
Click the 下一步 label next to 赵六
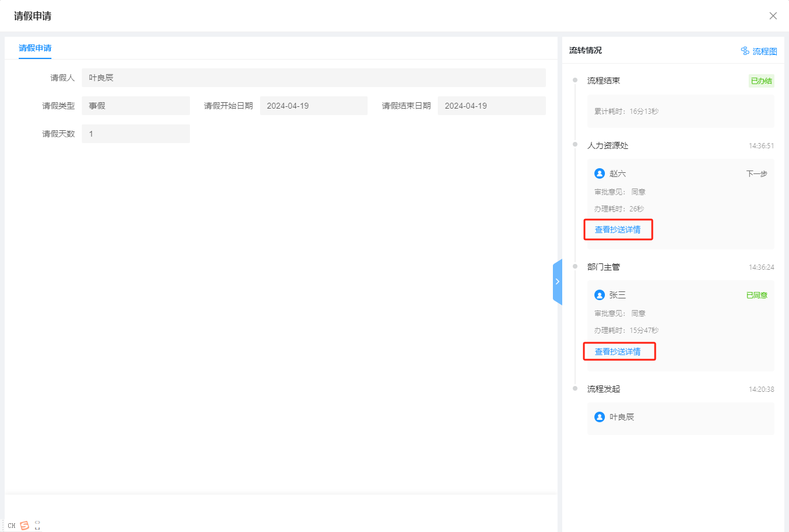756,174
